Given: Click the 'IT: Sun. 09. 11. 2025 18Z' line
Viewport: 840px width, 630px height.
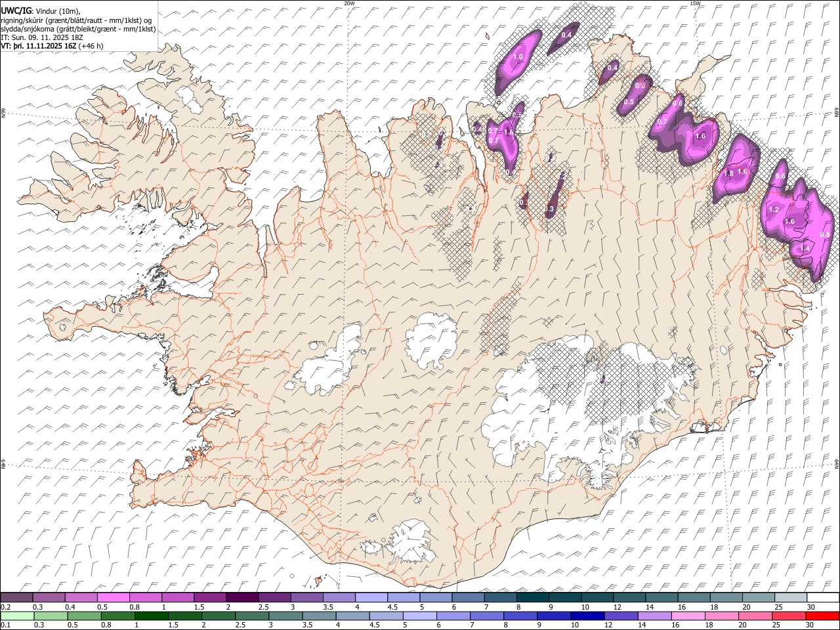Looking at the screenshot, I should (x=42, y=37).
